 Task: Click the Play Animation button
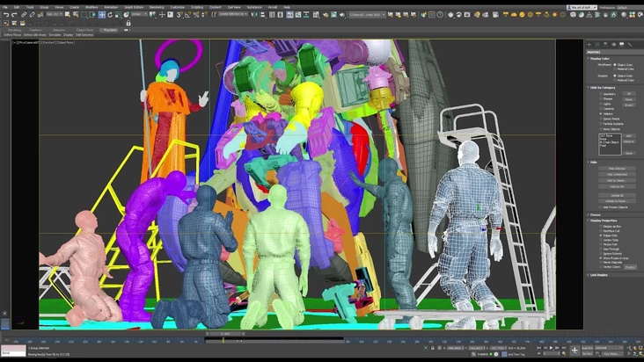551,348
